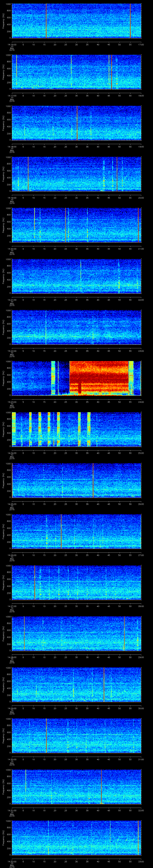The height and width of the screenshot is (868, 153).
Task: Select the spectrogram beginning at 14:31:00
Action: [x=76, y=787]
